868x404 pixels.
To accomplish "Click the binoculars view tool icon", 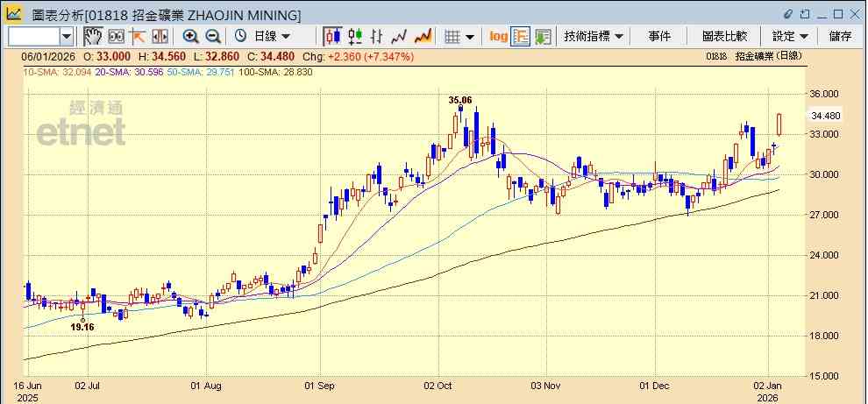I will [117, 37].
